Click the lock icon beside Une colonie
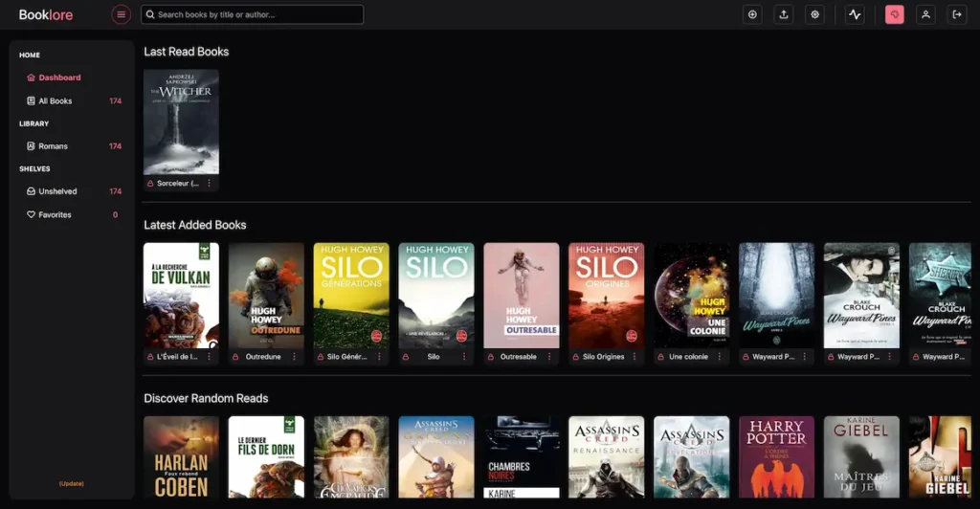The height and width of the screenshot is (509, 980). [x=660, y=357]
